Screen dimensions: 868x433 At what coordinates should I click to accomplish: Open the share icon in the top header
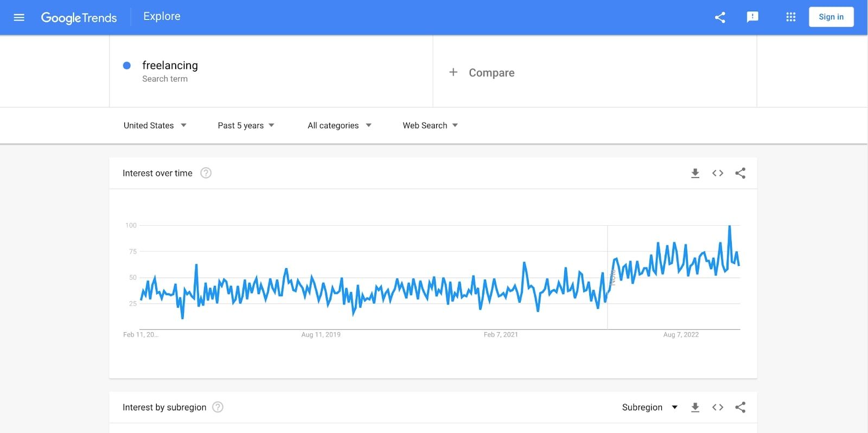tap(720, 17)
